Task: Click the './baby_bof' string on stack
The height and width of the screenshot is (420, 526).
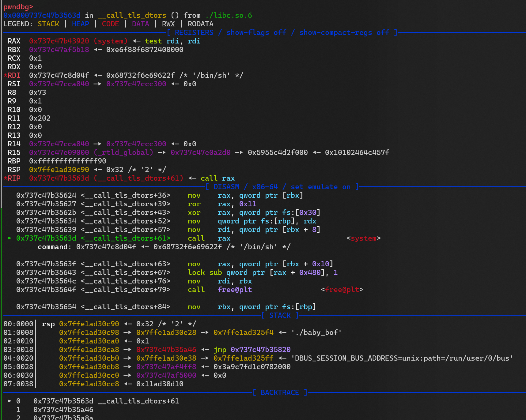Action: click(316, 332)
